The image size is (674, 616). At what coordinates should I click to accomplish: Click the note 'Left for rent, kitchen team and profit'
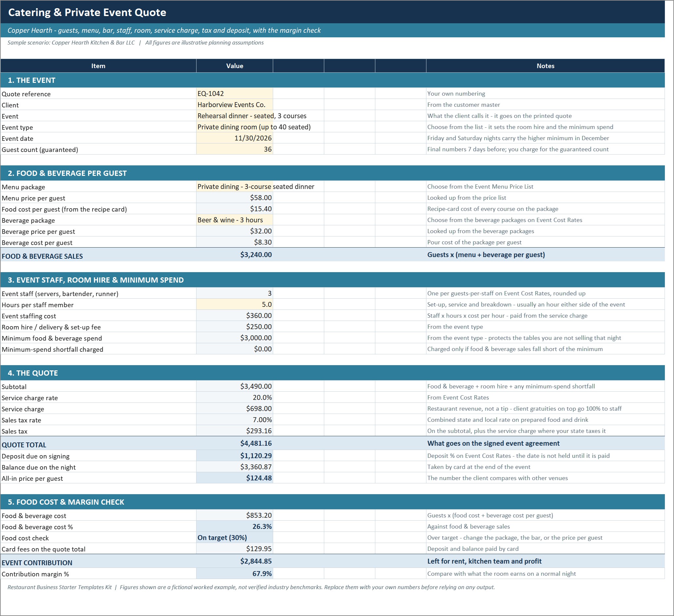click(484, 562)
